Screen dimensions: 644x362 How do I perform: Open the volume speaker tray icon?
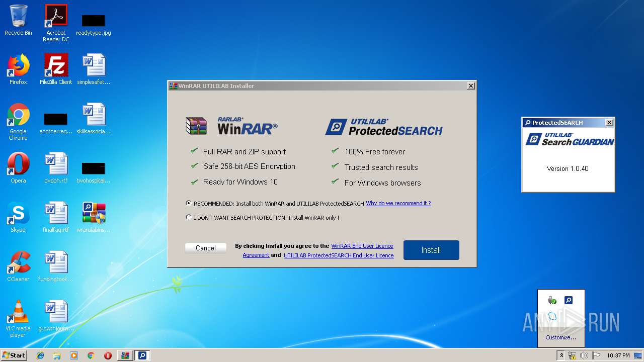click(584, 355)
